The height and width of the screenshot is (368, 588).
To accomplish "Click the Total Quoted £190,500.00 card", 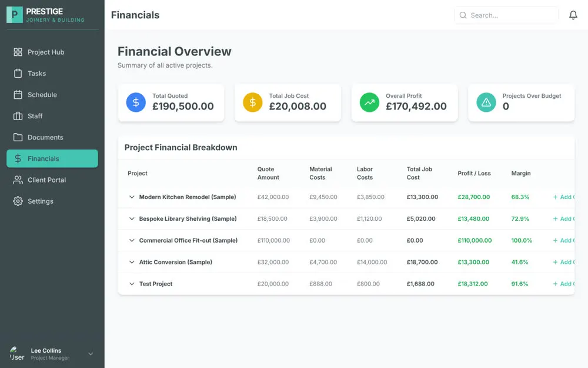I will pyautogui.click(x=171, y=102).
